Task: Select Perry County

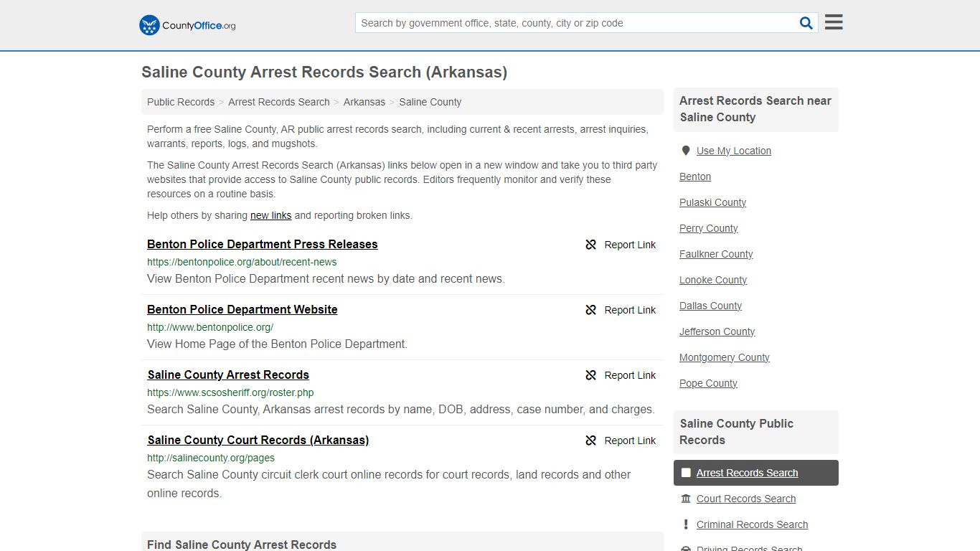Action: tap(709, 228)
